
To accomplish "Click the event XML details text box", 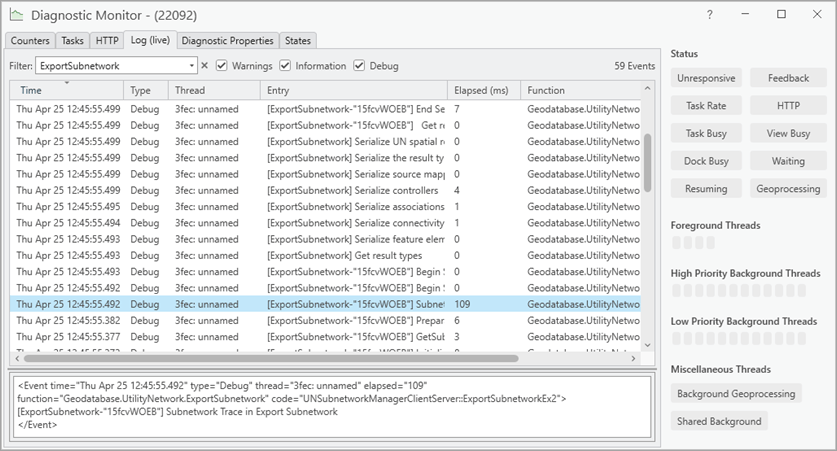I will click(331, 407).
